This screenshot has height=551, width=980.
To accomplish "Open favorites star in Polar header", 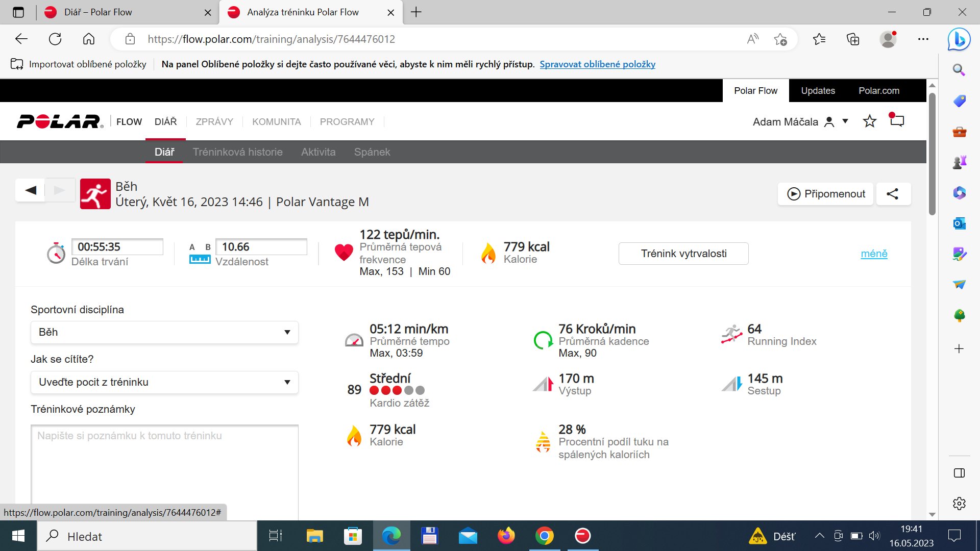I will click(x=870, y=121).
